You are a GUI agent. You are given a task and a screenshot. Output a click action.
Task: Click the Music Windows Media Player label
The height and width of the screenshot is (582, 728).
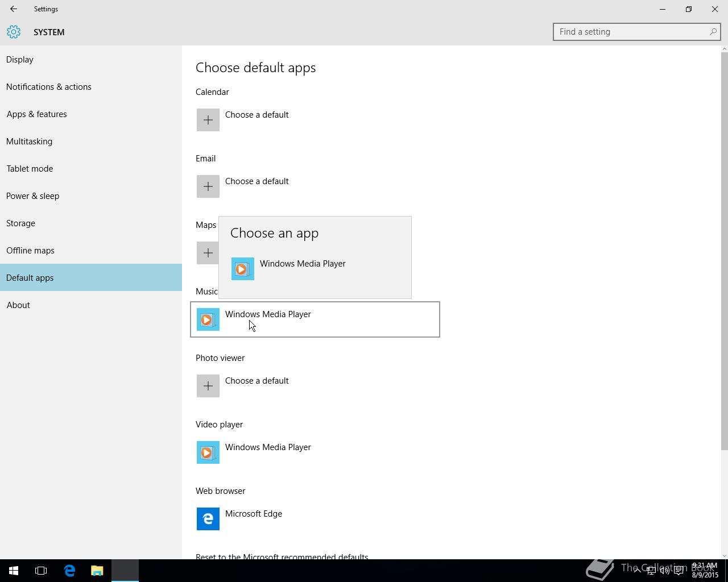tap(268, 314)
